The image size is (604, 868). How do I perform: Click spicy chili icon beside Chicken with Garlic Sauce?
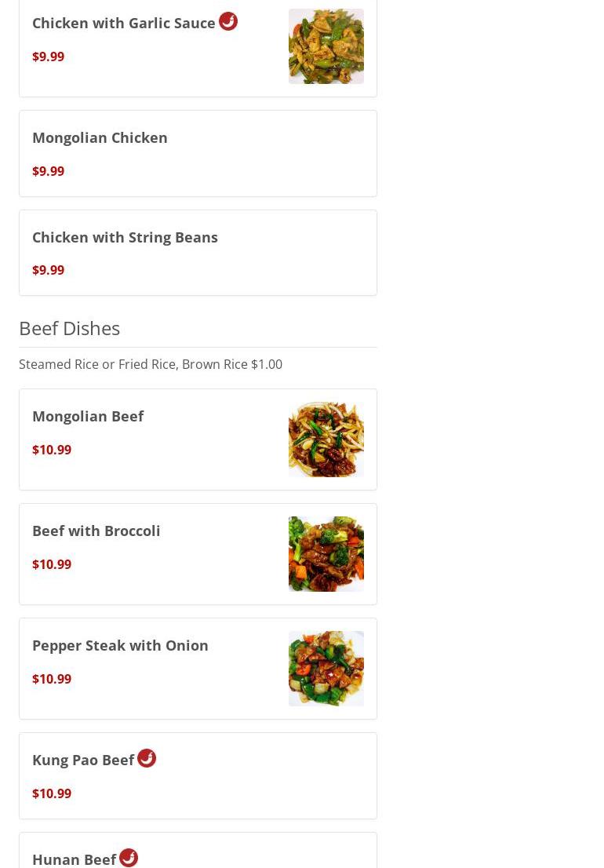coord(228,21)
